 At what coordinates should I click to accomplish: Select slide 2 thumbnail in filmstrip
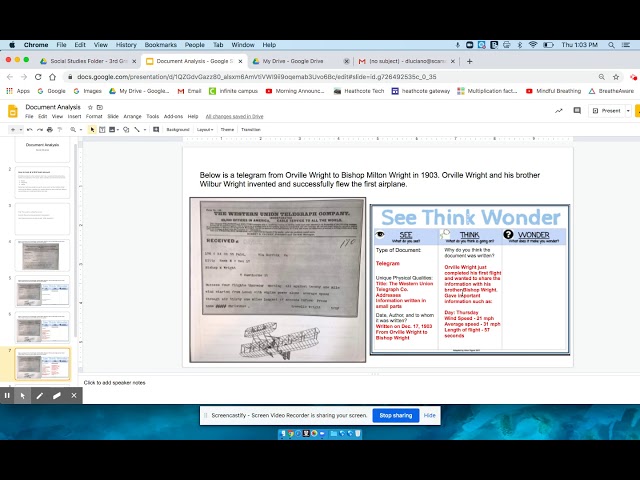[x=42, y=182]
